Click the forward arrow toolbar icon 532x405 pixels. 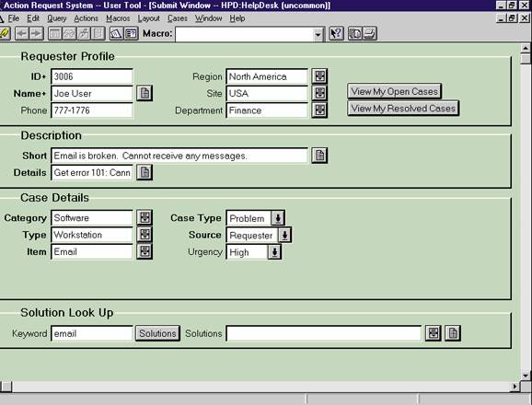click(36, 33)
